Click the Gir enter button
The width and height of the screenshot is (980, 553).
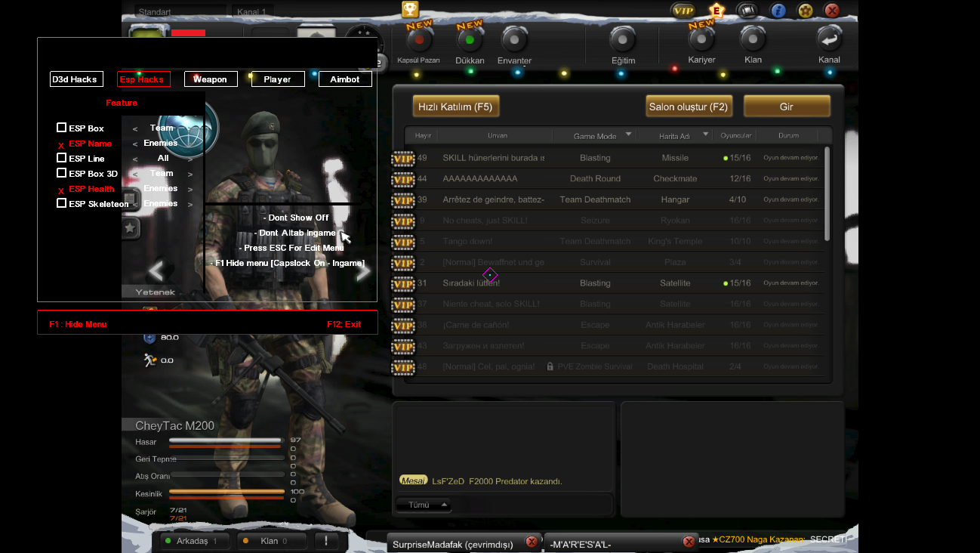pos(787,107)
